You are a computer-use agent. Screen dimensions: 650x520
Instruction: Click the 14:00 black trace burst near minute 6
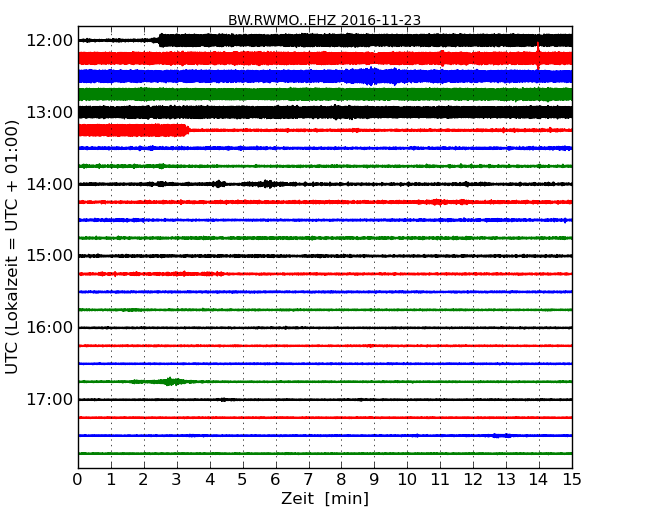[268, 184]
